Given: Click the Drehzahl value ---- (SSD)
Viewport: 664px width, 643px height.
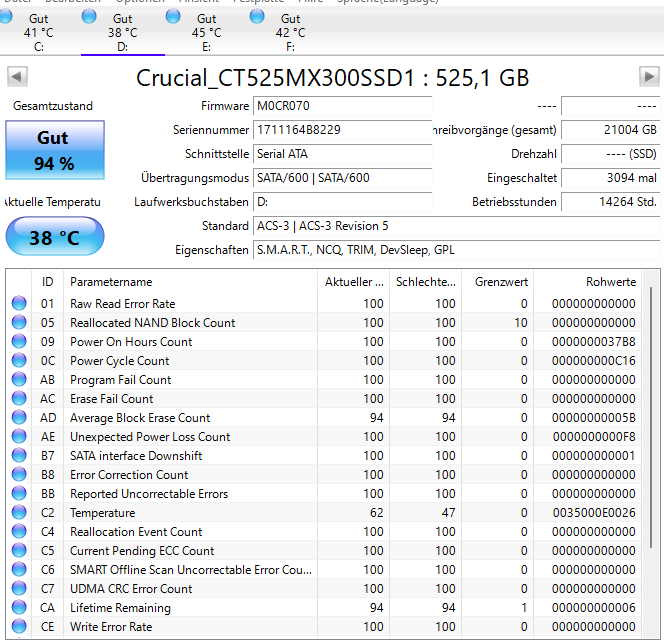Looking at the screenshot, I should [x=611, y=154].
